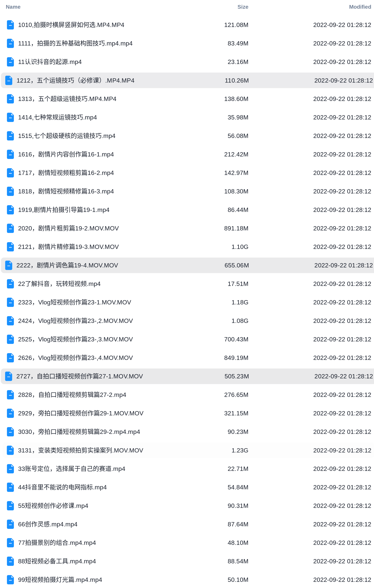Sort files by the Name column header
This screenshot has width=374, height=588.
pos(13,7)
